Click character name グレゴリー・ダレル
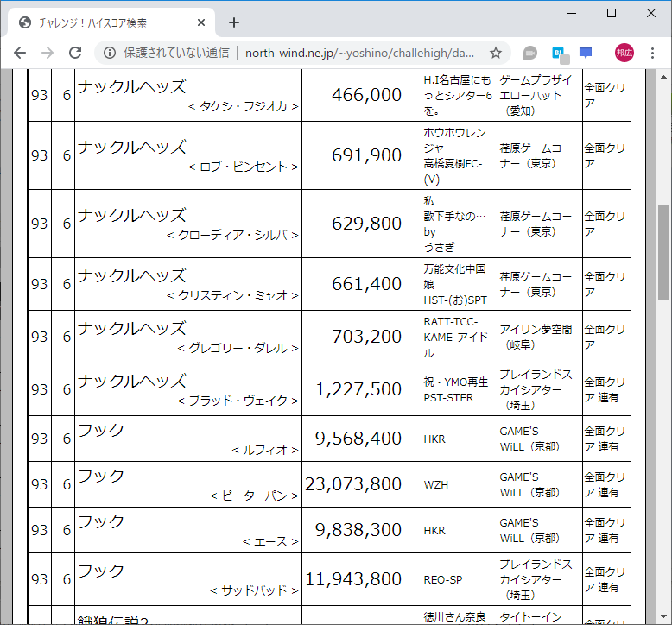Viewport: 672px width, 625px height. coord(238,348)
